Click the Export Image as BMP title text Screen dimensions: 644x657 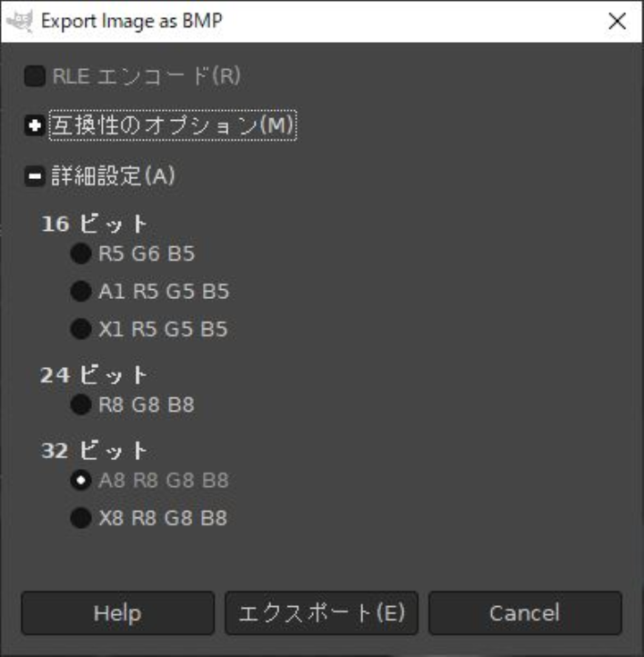coord(131,21)
